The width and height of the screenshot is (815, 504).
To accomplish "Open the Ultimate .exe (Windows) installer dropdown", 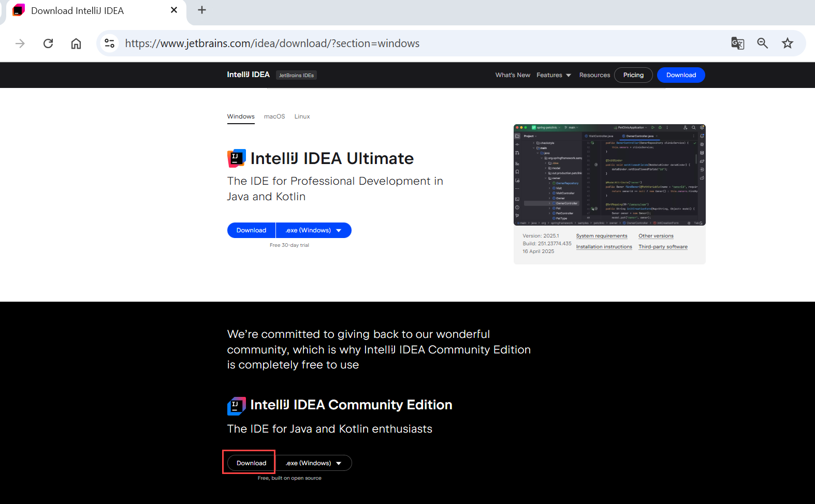I will (314, 230).
